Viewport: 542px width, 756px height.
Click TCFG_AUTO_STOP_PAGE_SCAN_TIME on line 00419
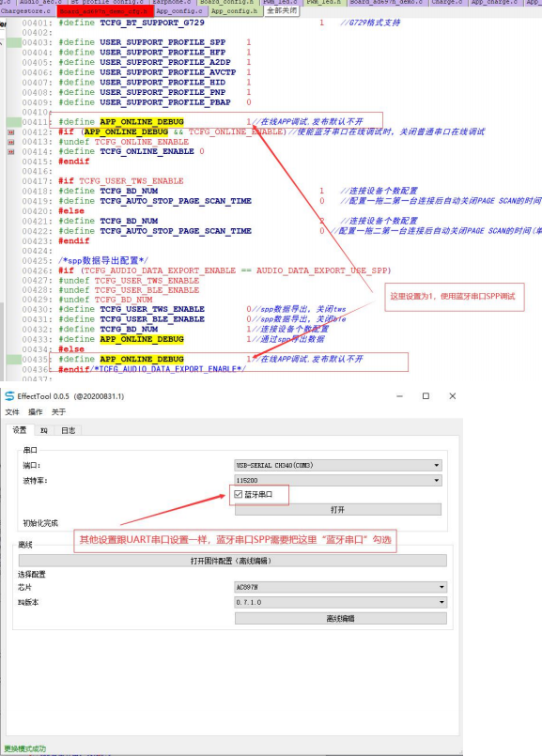pos(176,201)
